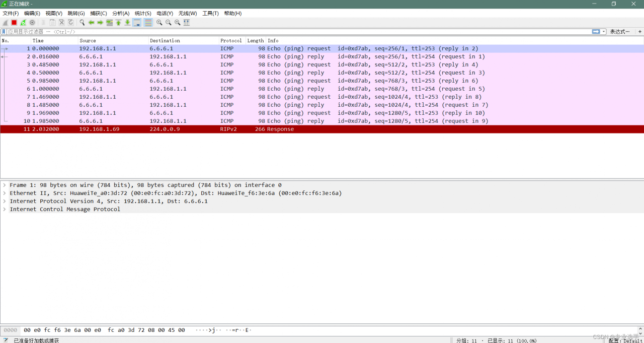The image size is (644, 343).
Task: Sort by the Length column header
Action: 256,40
